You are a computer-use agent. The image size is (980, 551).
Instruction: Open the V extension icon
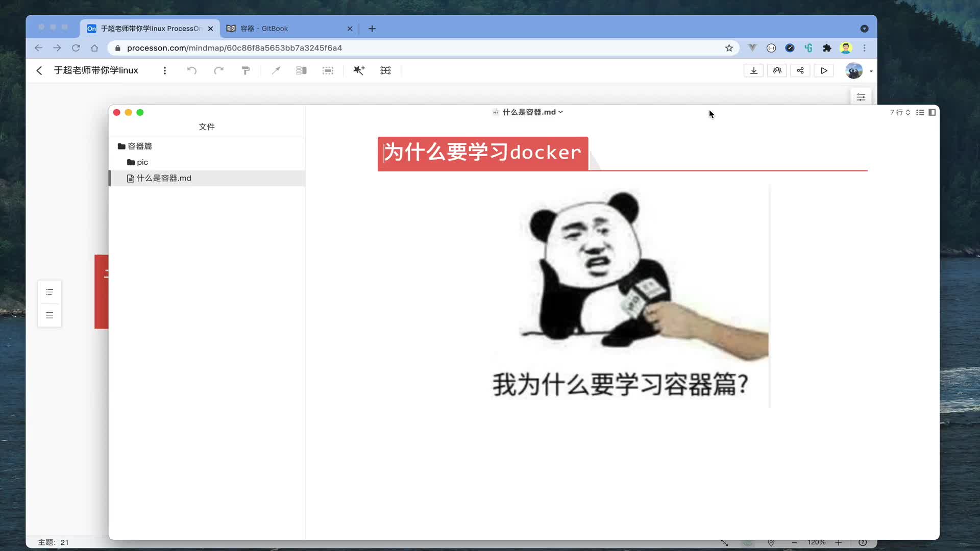pos(752,48)
